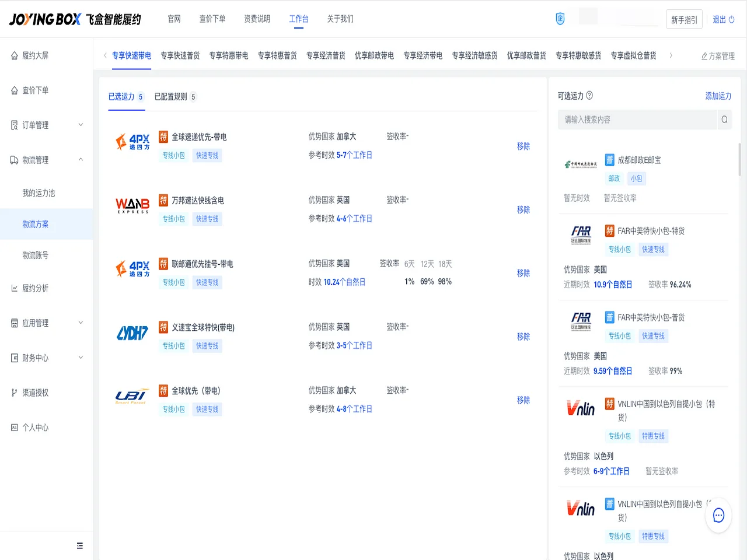Open the 新手指引 guide
Viewport: 747px width, 560px height.
click(x=684, y=19)
